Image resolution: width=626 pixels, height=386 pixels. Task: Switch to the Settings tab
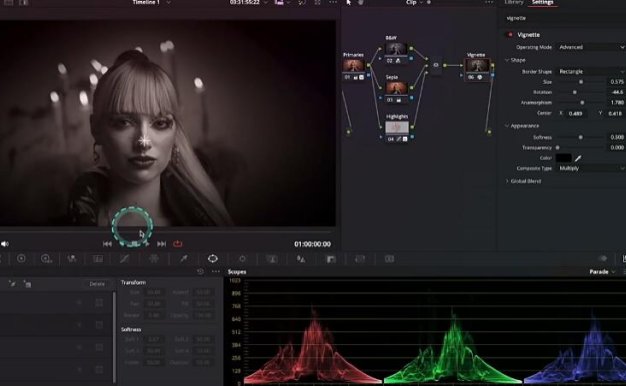click(x=542, y=2)
